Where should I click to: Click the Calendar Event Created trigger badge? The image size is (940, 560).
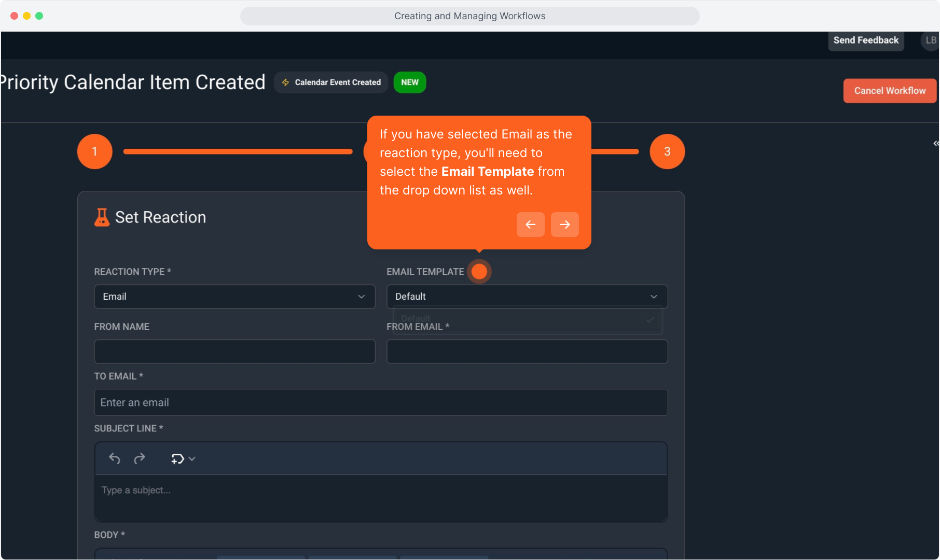click(x=331, y=82)
